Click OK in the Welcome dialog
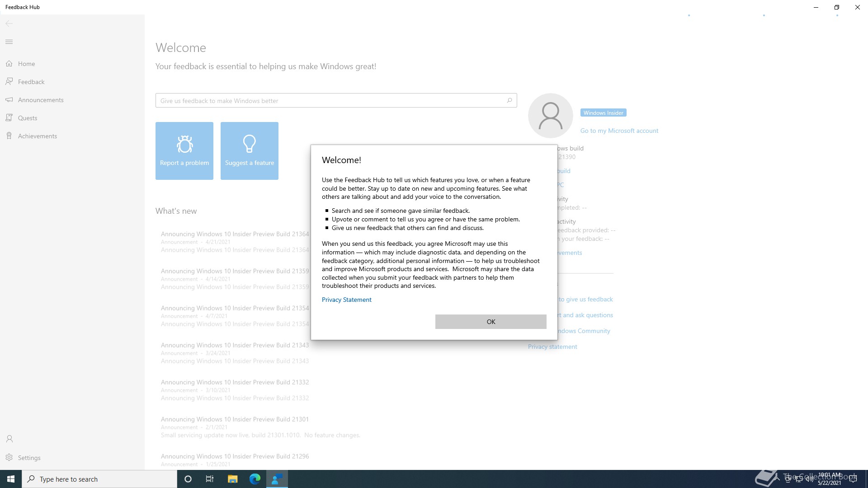Viewport: 868px width, 488px height. pos(491,322)
